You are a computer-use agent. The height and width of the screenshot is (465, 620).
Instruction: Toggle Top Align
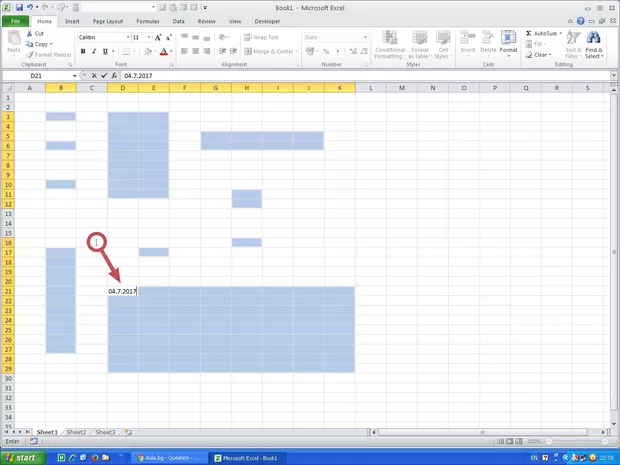[x=184, y=37]
